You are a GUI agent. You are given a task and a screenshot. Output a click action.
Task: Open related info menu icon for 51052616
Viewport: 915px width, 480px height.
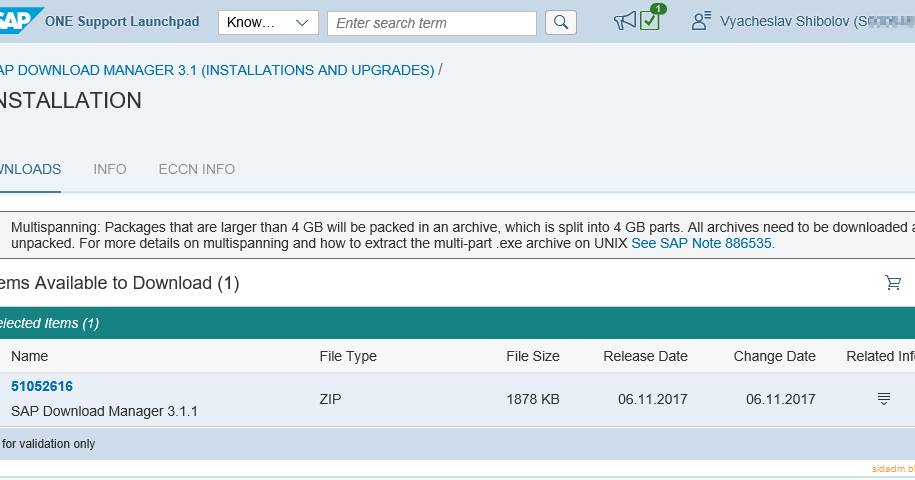click(x=883, y=399)
